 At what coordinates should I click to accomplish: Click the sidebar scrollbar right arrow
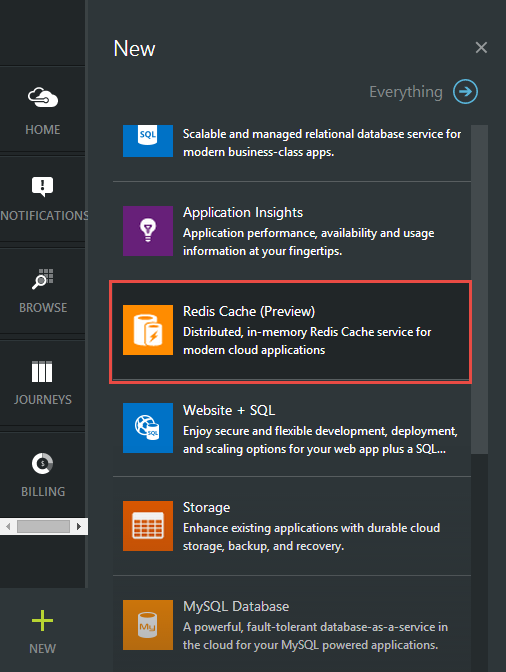point(79,526)
